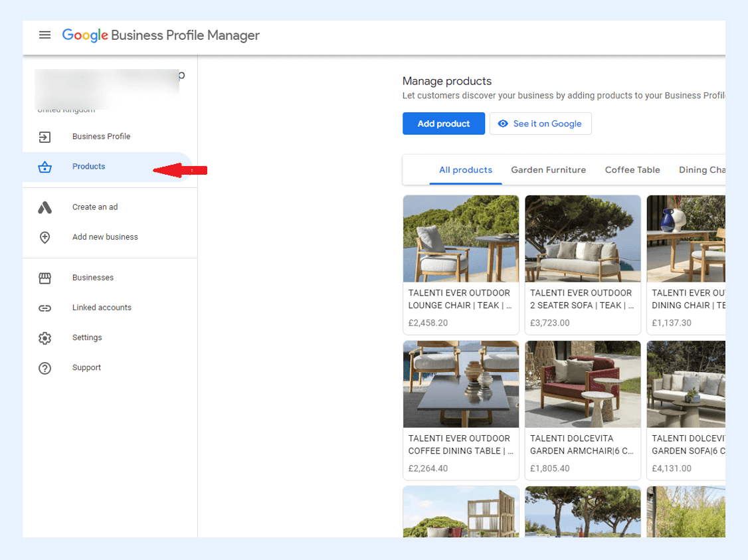This screenshot has height=560, width=748.
Task: Switch to the All products tab
Action: (x=465, y=170)
